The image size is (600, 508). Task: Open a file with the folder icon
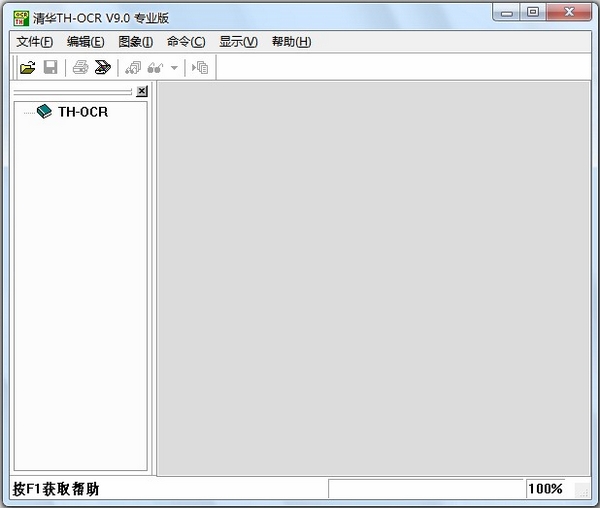point(28,68)
